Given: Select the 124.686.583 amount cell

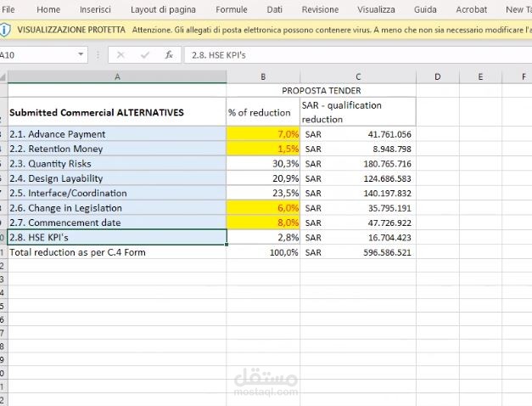Looking at the screenshot, I should (358, 178).
